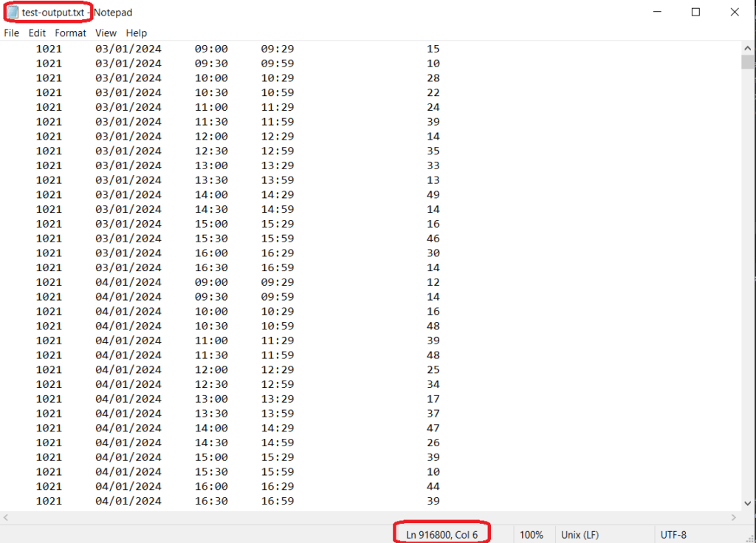Click time 10:59 in 04/01/2024 row
Image resolution: width=756 pixels, height=543 pixels.
click(278, 326)
